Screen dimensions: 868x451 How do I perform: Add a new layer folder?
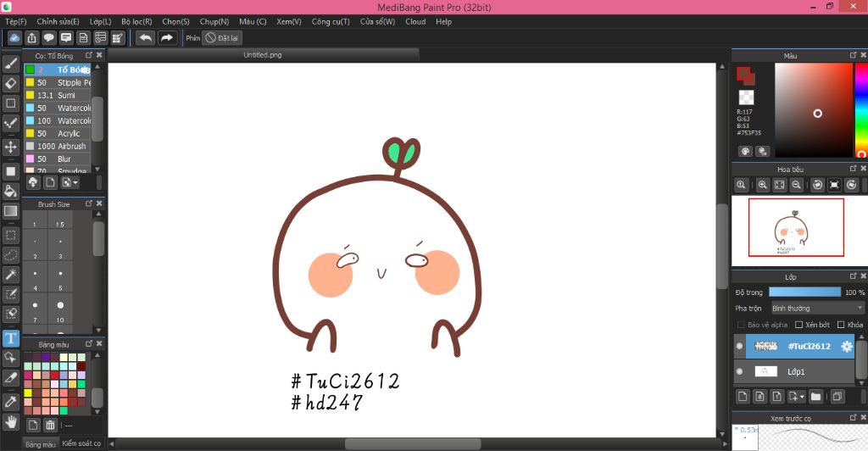[815, 396]
